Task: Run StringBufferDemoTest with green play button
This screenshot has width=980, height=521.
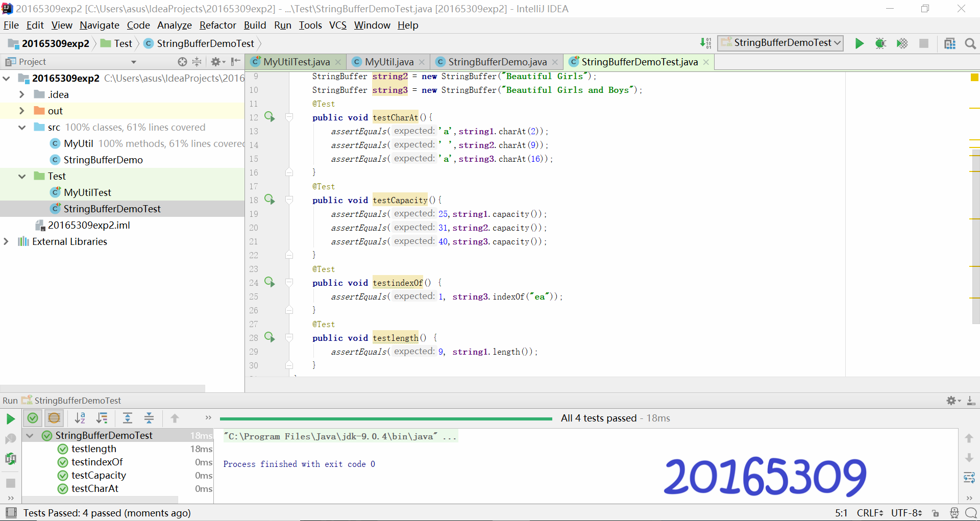Action: click(x=860, y=43)
